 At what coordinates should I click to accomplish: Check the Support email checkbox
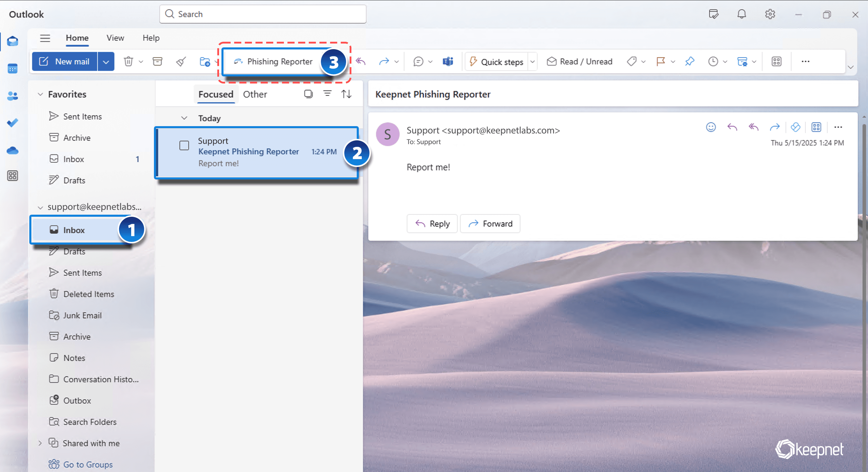[x=184, y=146]
